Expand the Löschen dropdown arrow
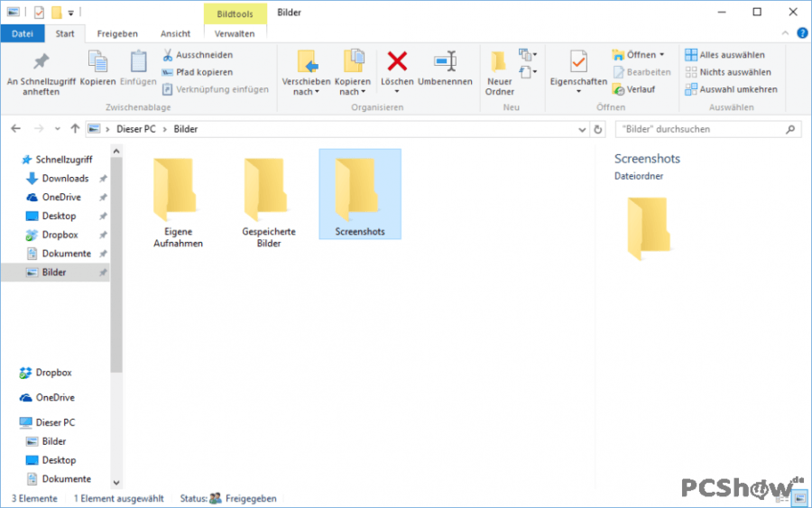The height and width of the screenshot is (508, 812). pos(397,92)
